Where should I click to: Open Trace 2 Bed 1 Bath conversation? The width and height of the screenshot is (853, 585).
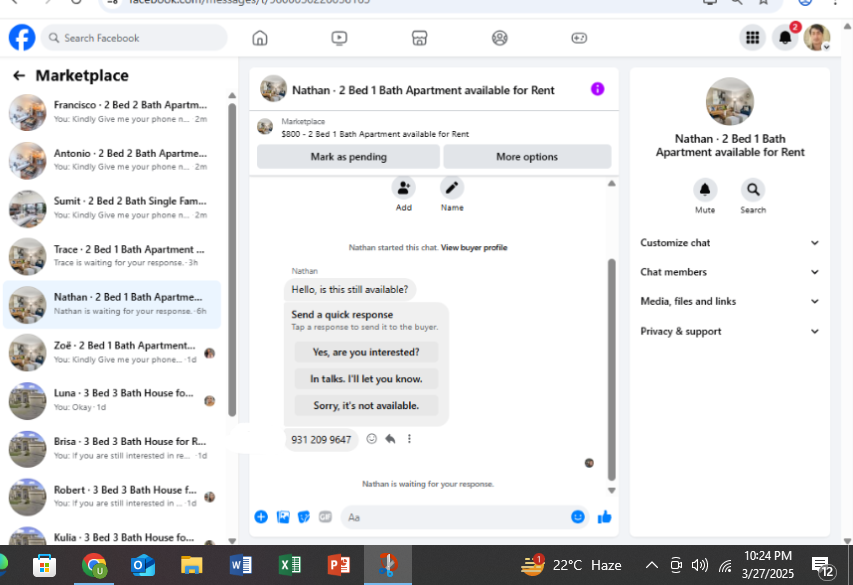point(112,256)
